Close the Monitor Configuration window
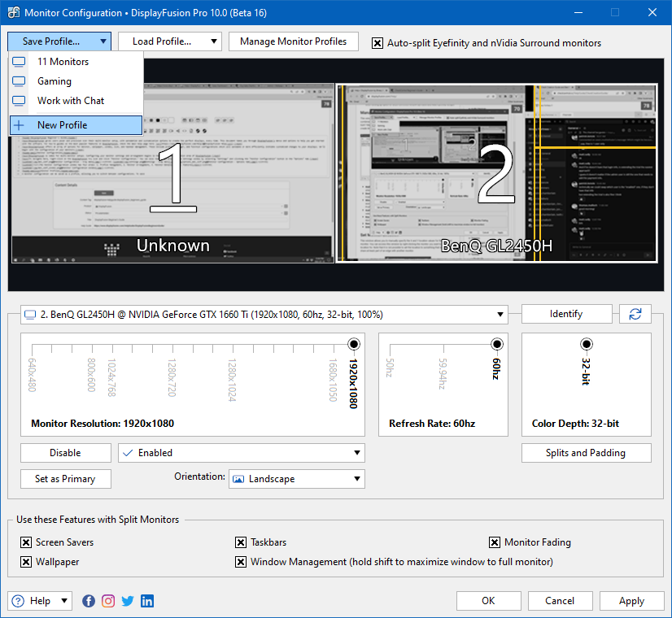672x618 pixels. click(x=652, y=12)
